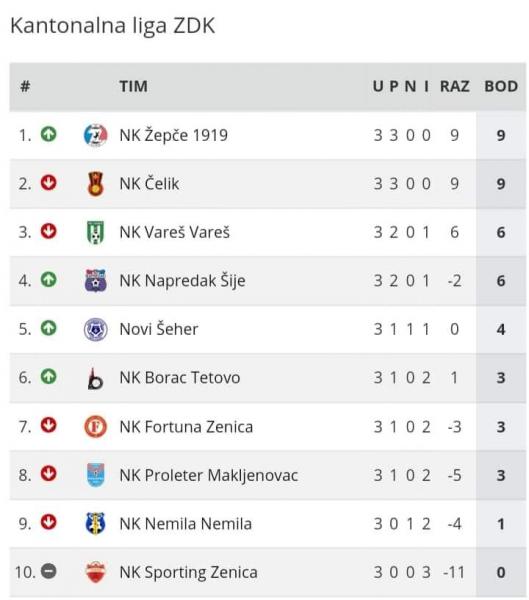Select the NK Vareš Vareš team name
529x600 pixels.
175,232
